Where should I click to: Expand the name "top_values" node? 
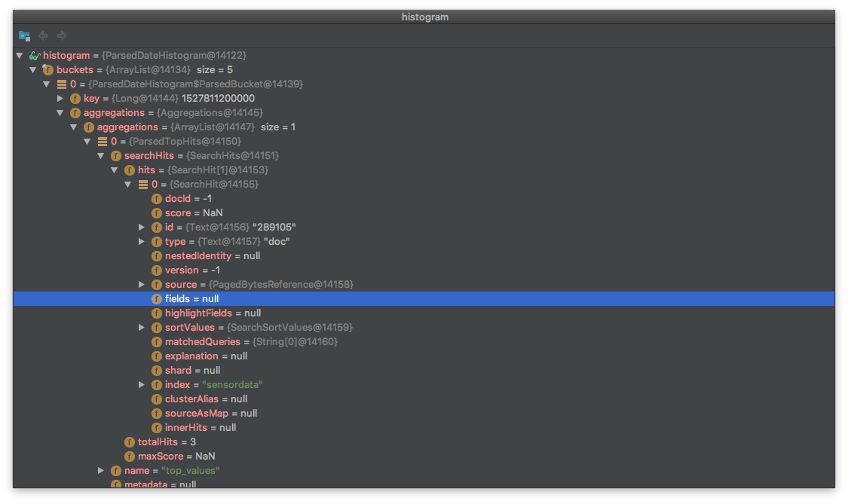pos(101,470)
